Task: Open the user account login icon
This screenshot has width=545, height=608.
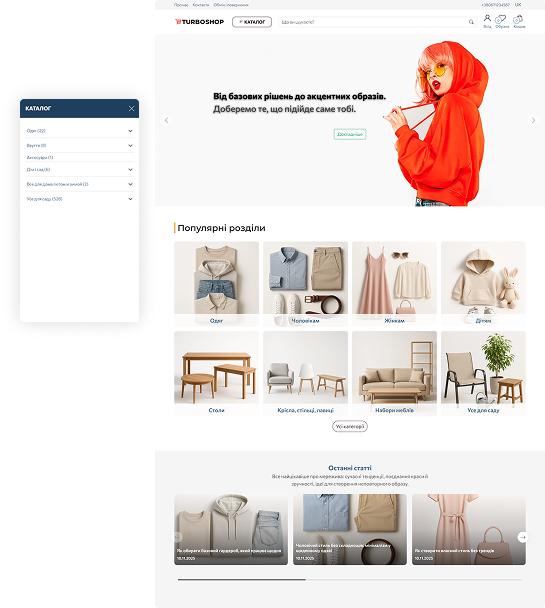Action: coord(487,19)
